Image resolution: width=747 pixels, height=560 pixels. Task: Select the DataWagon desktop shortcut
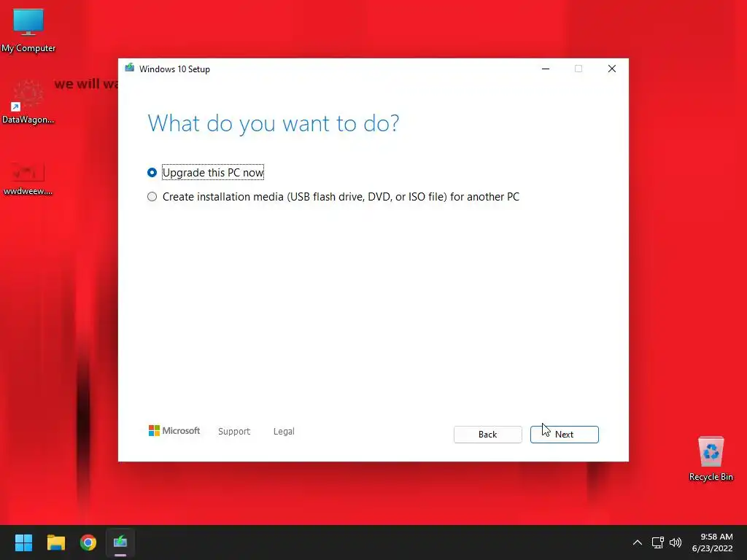coord(28,102)
